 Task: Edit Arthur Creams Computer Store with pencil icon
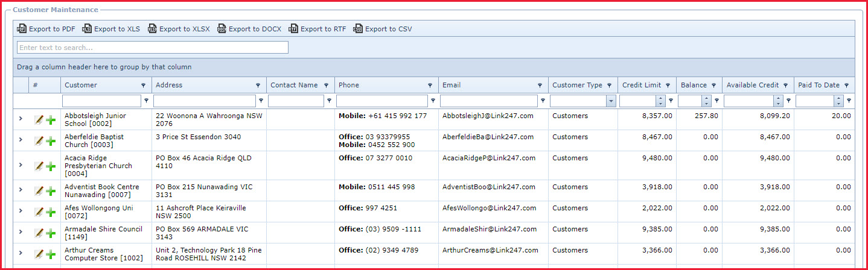click(39, 254)
